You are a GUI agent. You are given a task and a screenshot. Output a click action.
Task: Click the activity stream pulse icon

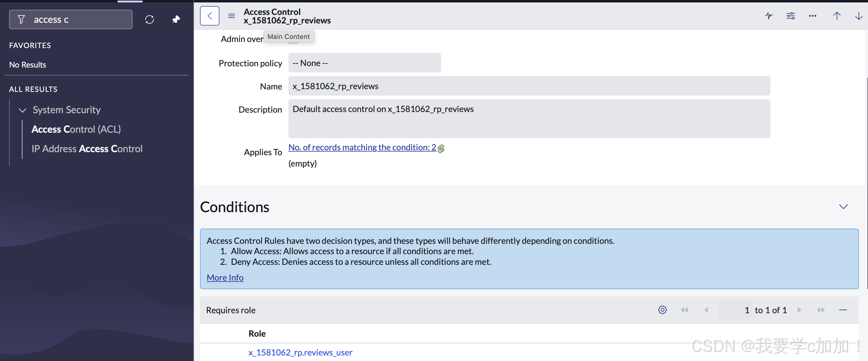click(x=769, y=16)
